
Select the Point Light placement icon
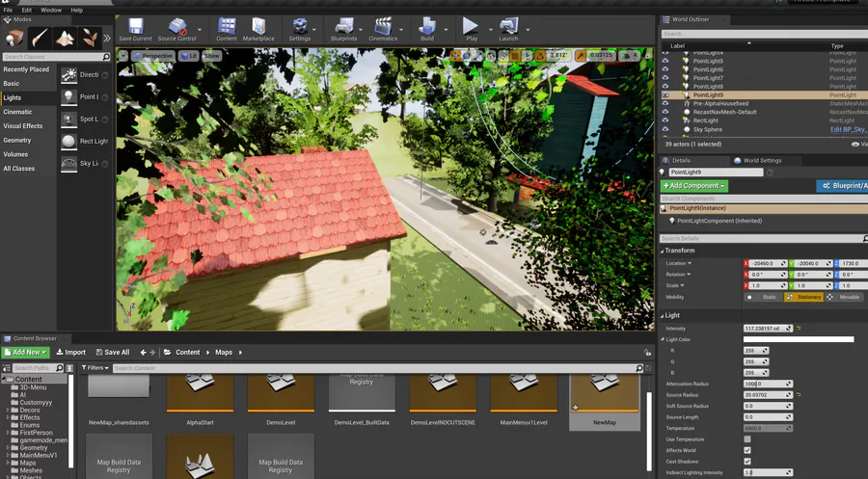pos(68,96)
